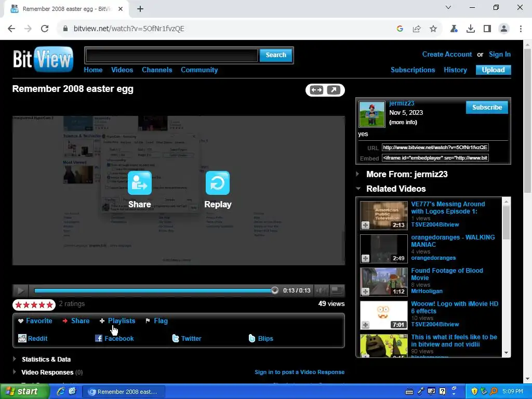Click the Replay icon in video overlay
Screen dimensions: 532x399
(218, 183)
